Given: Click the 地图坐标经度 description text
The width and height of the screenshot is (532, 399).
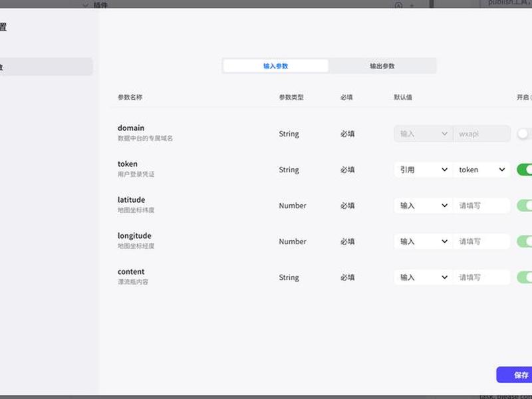Looking at the screenshot, I should pos(136,246).
